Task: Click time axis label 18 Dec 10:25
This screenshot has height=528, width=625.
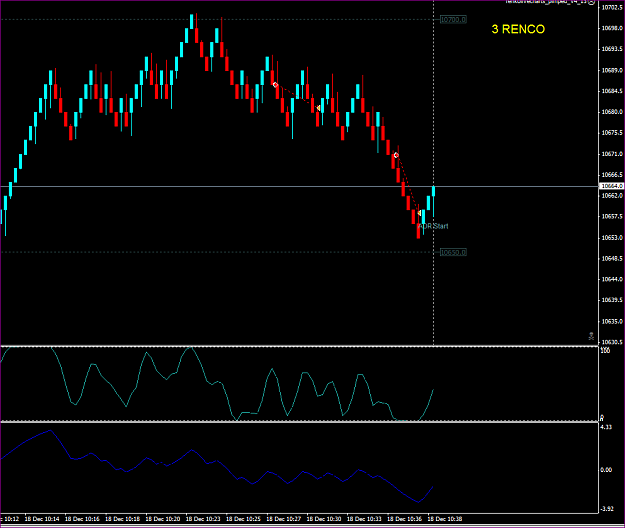Action: click(243, 519)
